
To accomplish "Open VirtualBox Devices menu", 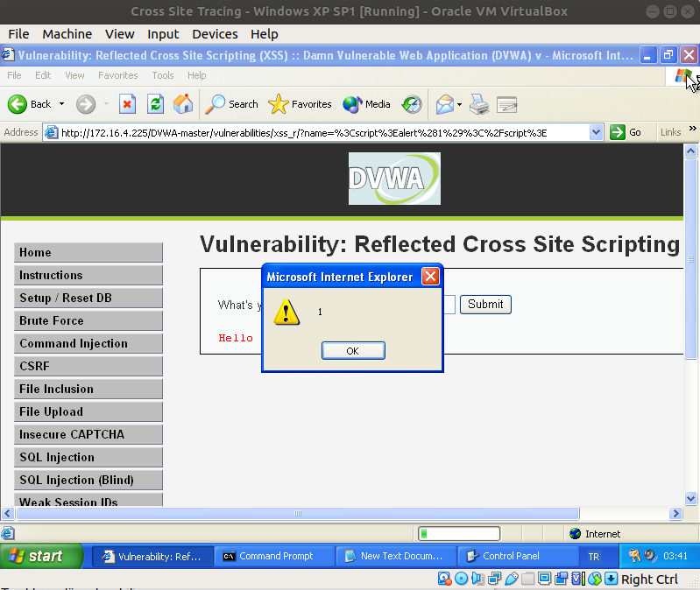I will point(215,34).
